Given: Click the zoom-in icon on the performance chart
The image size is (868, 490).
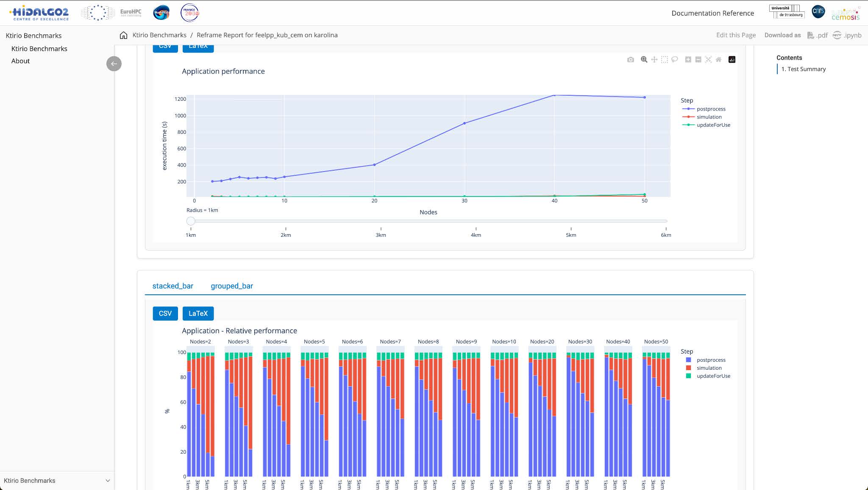Looking at the screenshot, I should [687, 59].
